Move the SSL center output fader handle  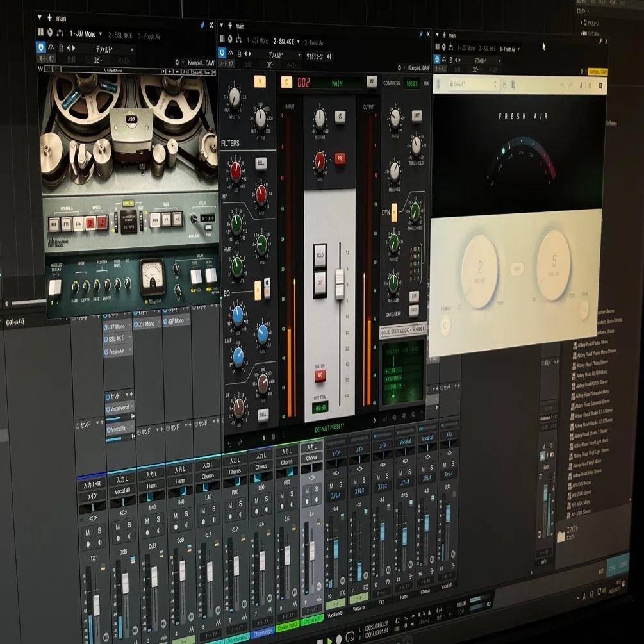[340, 283]
